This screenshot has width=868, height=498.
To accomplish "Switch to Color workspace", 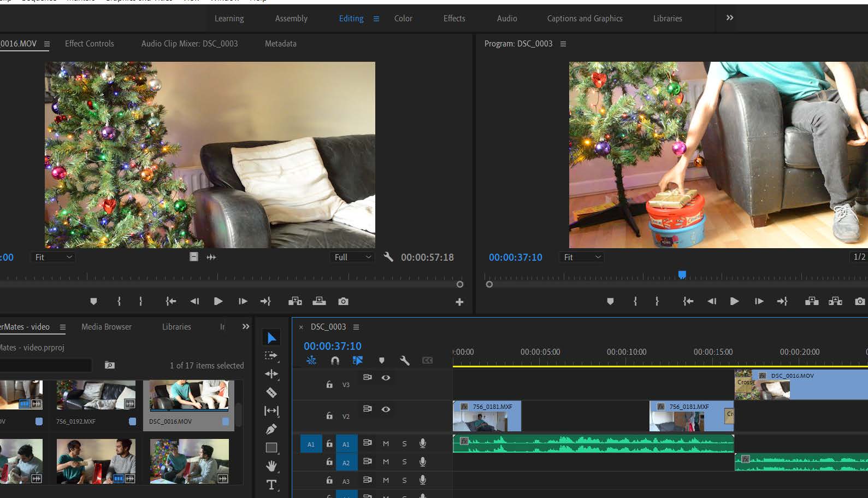I will (403, 19).
